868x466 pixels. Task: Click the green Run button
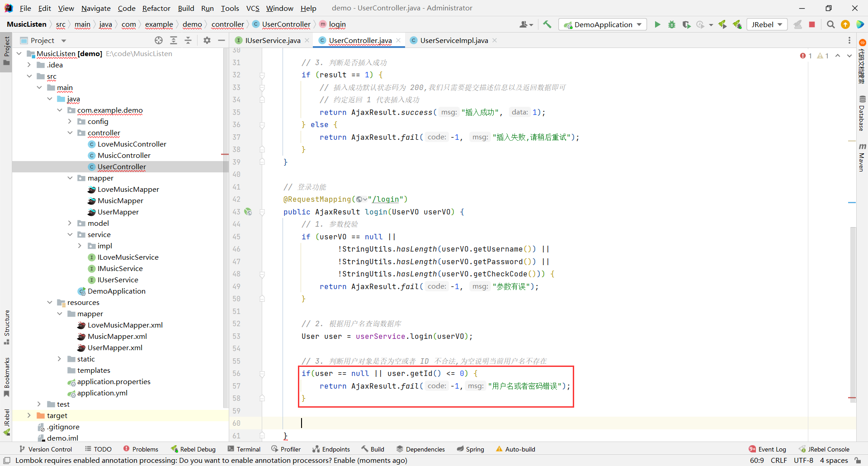(657, 24)
